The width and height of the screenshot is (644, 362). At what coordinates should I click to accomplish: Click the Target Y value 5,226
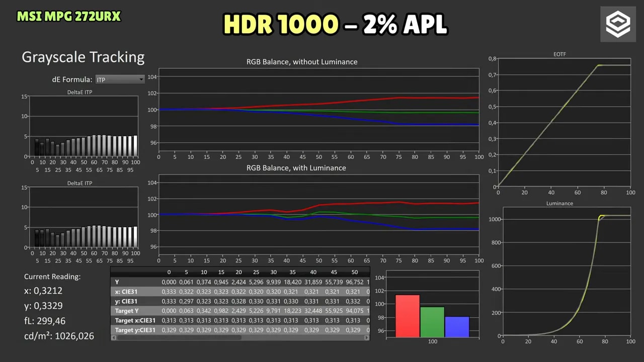pyautogui.click(x=257, y=311)
